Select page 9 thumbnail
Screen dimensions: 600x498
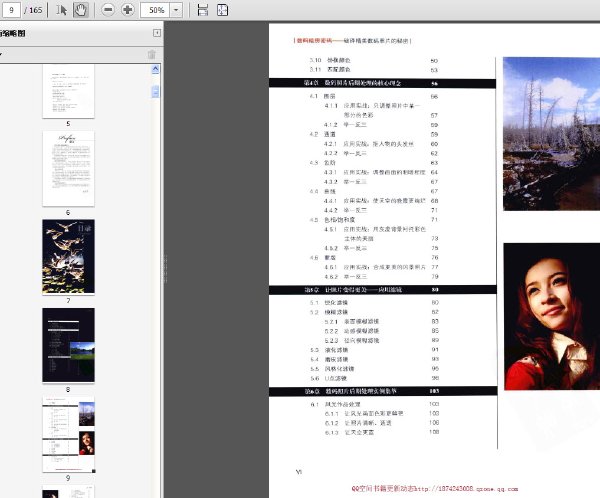tap(68, 434)
